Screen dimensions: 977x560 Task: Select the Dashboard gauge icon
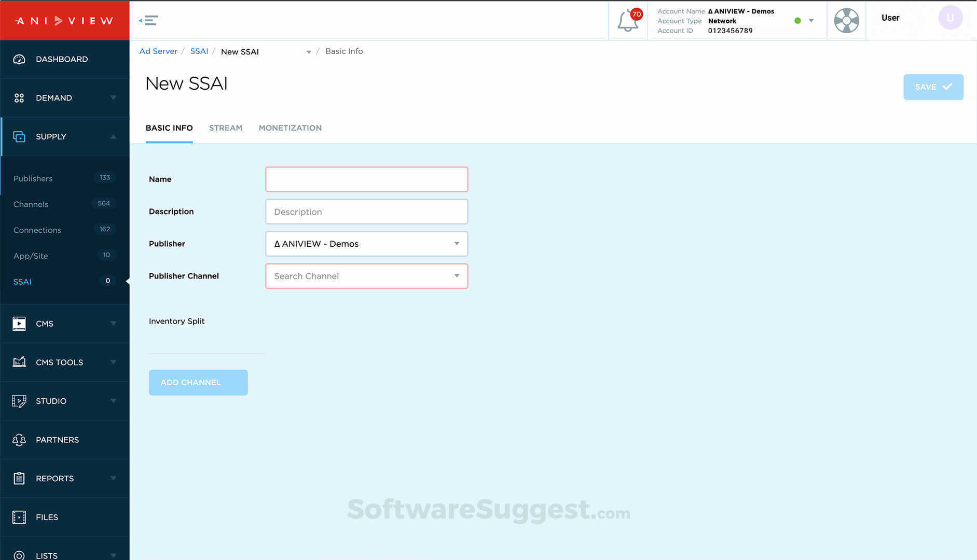point(19,59)
